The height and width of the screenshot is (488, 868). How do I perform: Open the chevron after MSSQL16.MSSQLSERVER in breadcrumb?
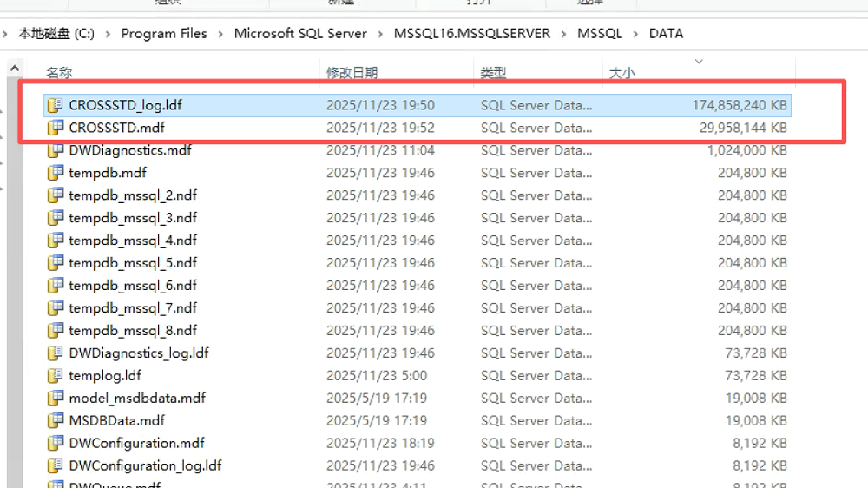pos(564,34)
